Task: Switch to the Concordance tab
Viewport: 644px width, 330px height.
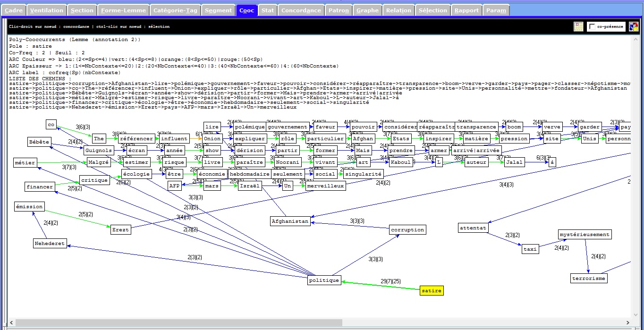Action: point(301,10)
